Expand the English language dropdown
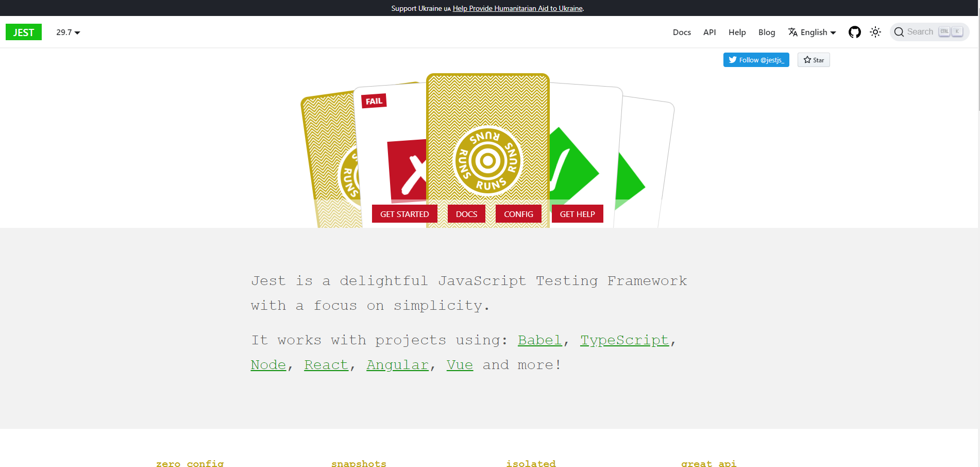Viewport: 980px width, 467px height. pos(812,32)
